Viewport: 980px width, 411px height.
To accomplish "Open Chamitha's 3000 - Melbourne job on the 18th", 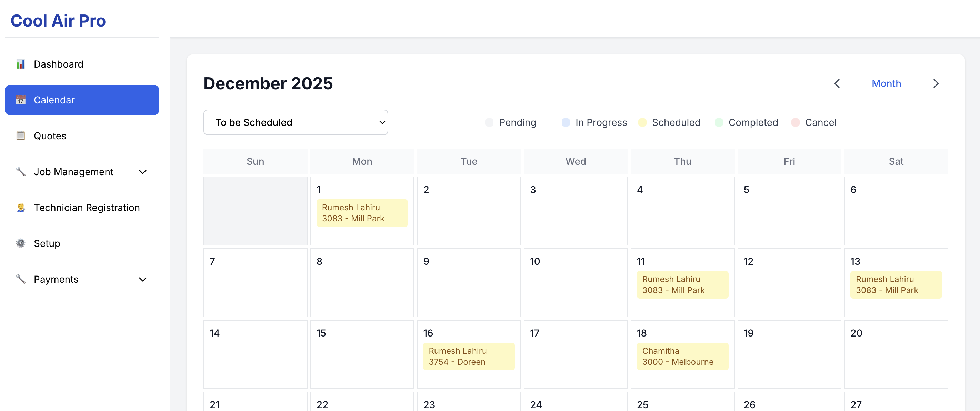I will tap(682, 356).
